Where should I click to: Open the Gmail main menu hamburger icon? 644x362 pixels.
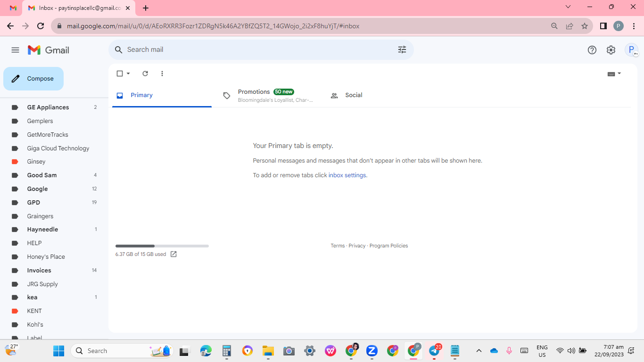click(15, 50)
